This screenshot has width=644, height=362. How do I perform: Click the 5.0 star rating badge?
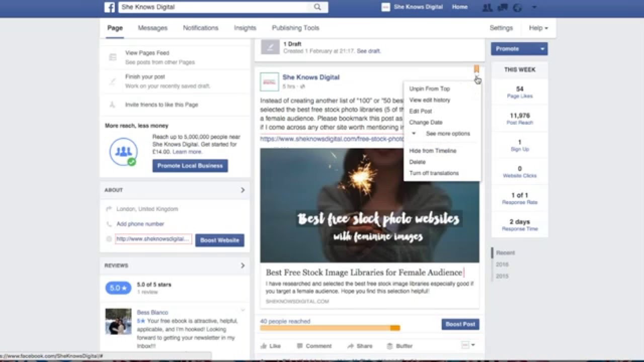tap(118, 288)
